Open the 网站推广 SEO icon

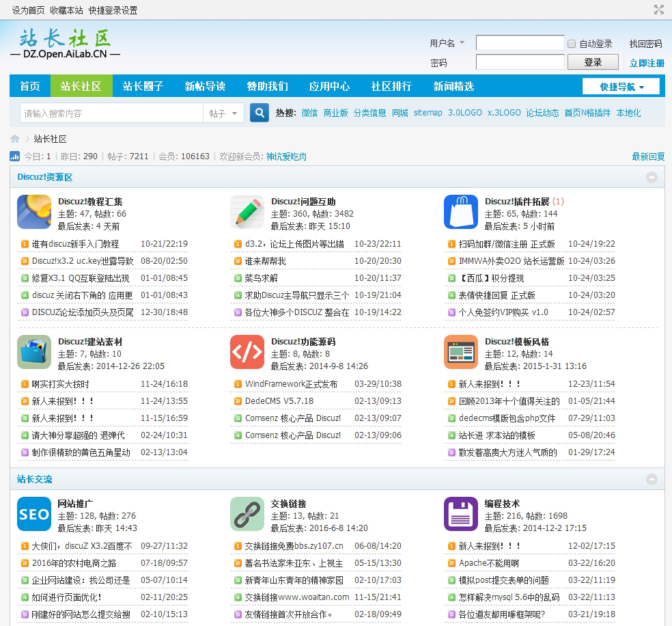[x=34, y=514]
